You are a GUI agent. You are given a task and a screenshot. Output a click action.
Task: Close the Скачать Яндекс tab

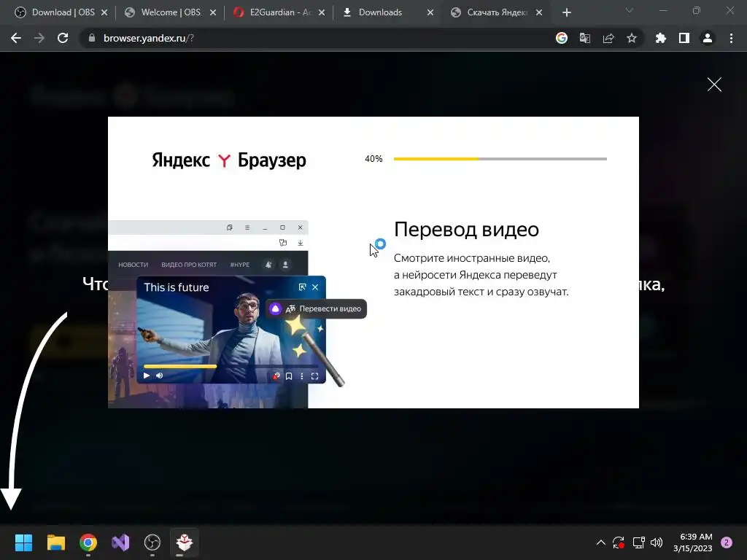click(539, 12)
